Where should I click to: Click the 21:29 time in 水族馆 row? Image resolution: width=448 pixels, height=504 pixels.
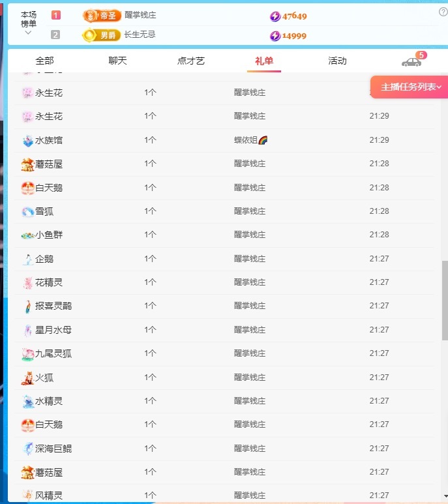pos(380,140)
